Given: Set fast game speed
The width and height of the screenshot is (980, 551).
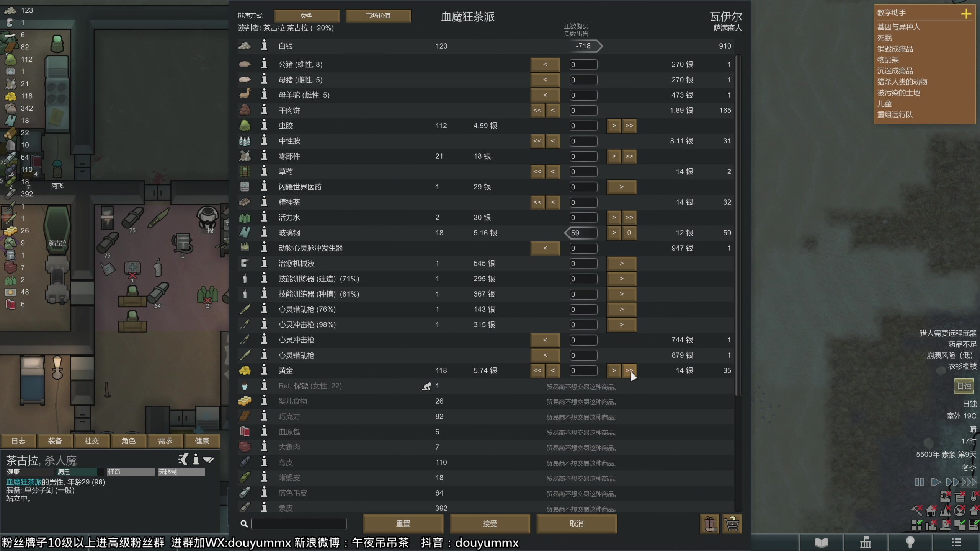Looking at the screenshot, I should click(x=952, y=482).
